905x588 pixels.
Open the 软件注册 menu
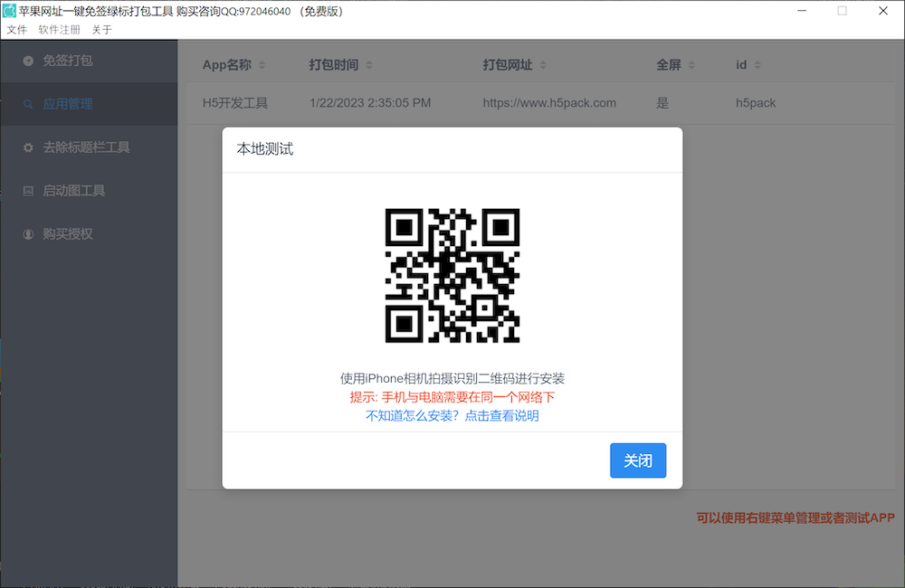pyautogui.click(x=59, y=30)
